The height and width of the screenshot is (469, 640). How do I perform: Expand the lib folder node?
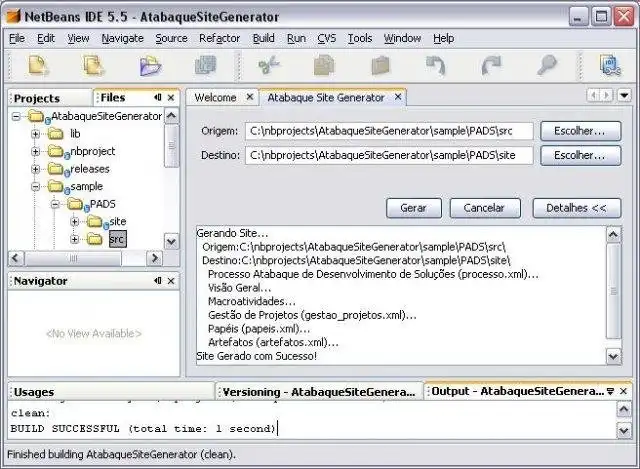pyautogui.click(x=36, y=134)
